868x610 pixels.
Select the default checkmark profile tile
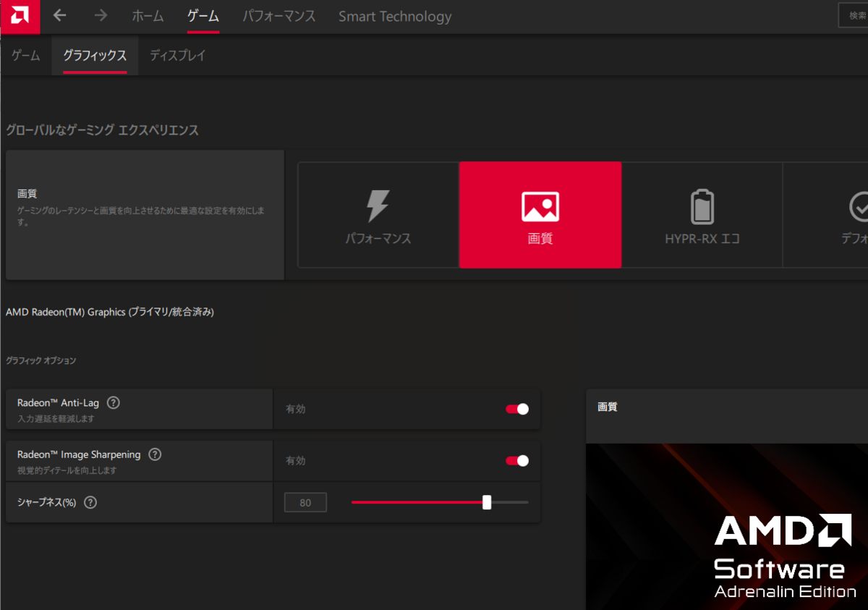pyautogui.click(x=826, y=215)
